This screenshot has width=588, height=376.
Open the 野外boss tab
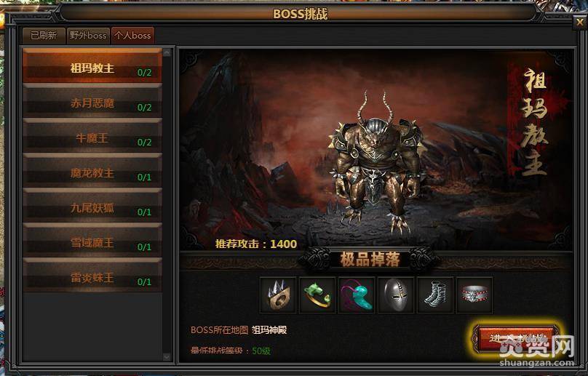tap(88, 36)
